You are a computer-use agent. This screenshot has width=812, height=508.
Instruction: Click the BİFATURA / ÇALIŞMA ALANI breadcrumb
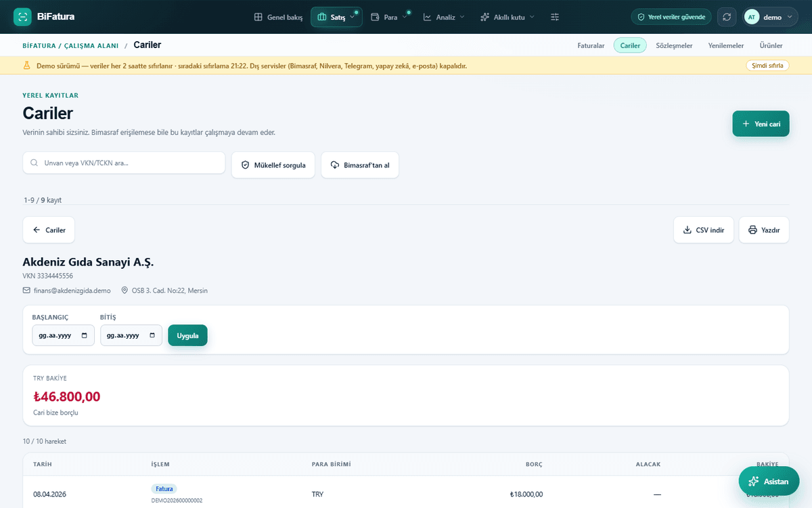click(x=70, y=45)
